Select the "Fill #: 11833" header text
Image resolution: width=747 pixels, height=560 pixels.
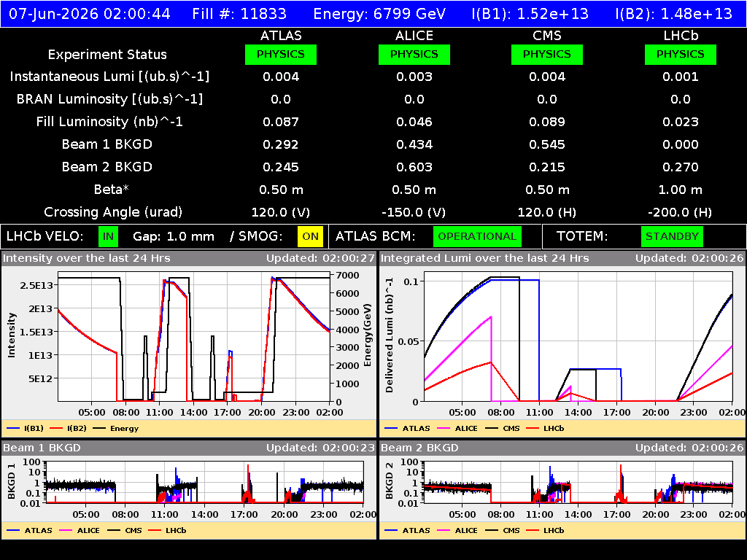click(239, 14)
